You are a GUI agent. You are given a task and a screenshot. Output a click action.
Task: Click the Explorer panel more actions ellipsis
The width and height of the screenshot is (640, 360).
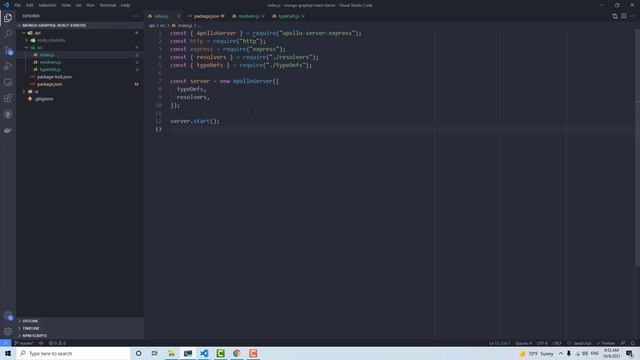(x=136, y=16)
